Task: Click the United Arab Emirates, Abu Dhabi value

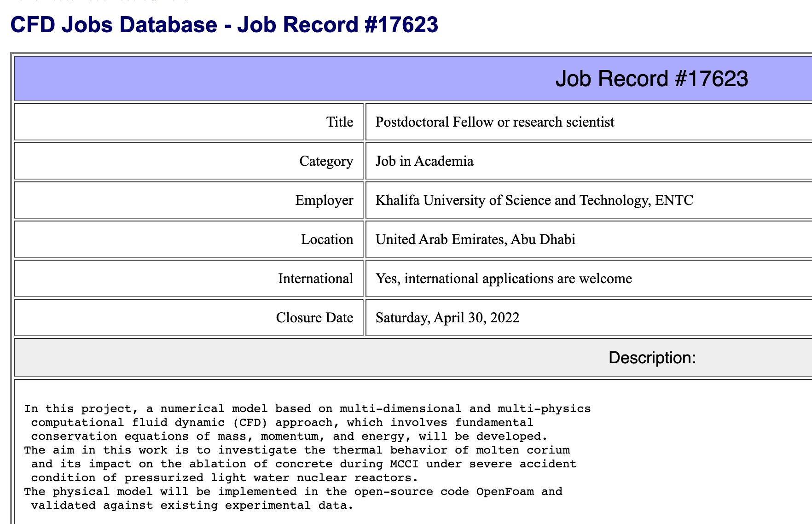Action: (x=476, y=239)
